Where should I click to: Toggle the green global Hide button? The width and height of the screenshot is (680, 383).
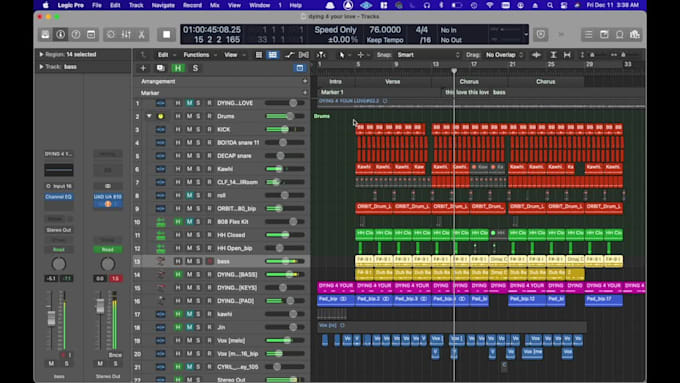pyautogui.click(x=178, y=68)
